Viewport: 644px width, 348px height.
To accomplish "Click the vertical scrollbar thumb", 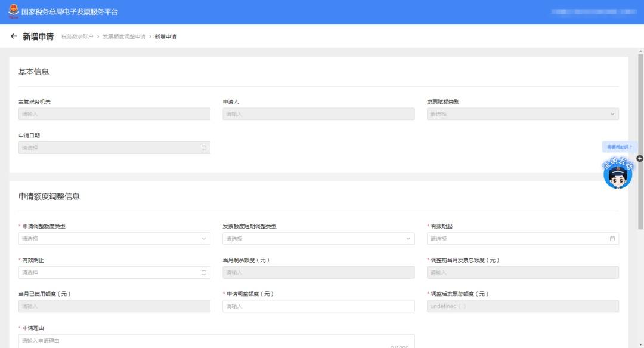I will point(640,141).
